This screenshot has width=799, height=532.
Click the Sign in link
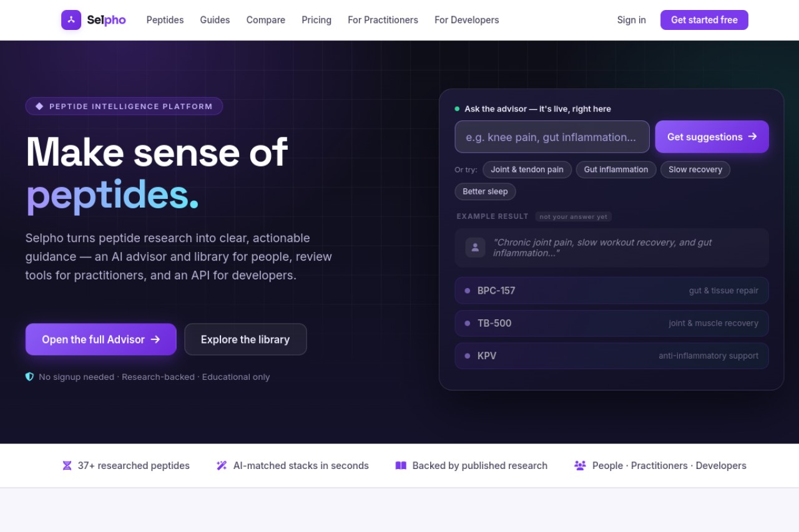tap(631, 20)
